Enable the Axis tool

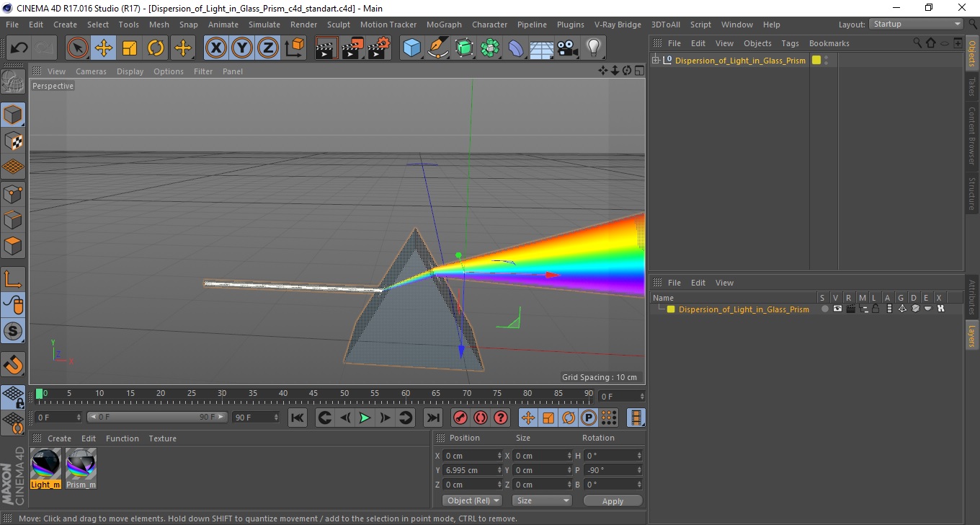[x=13, y=278]
